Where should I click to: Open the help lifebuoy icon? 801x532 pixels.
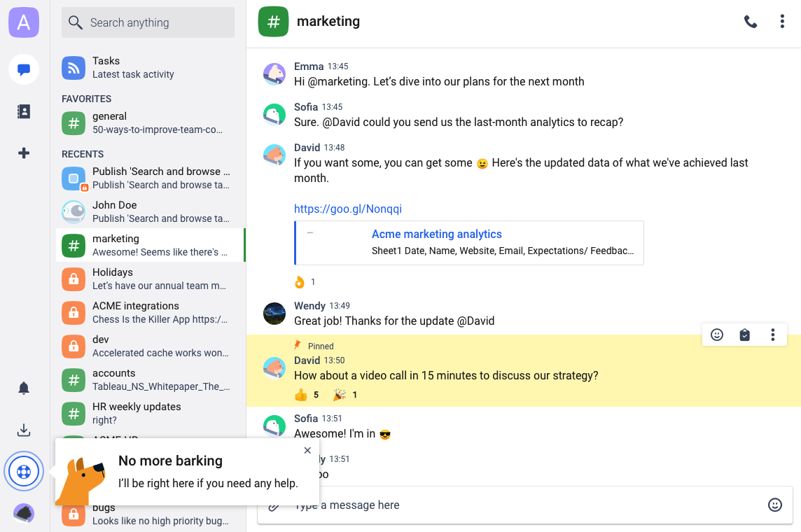tap(24, 471)
